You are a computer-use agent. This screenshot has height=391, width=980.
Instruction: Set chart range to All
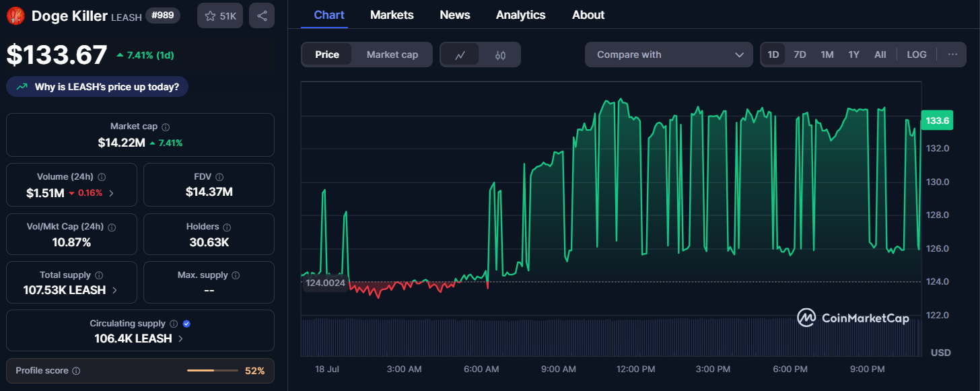880,55
